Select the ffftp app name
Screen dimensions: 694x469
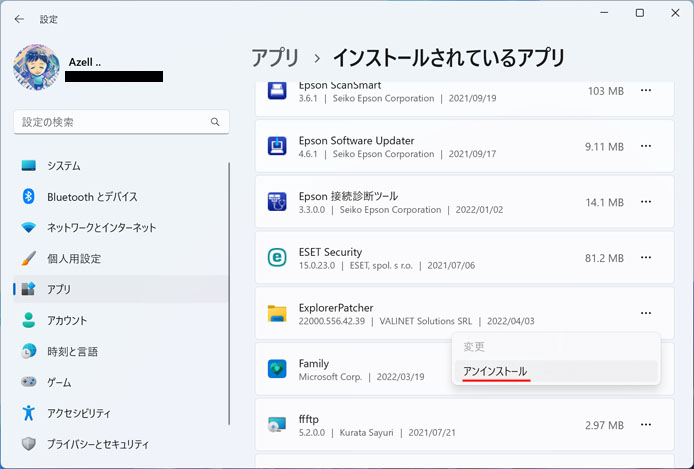308,419
